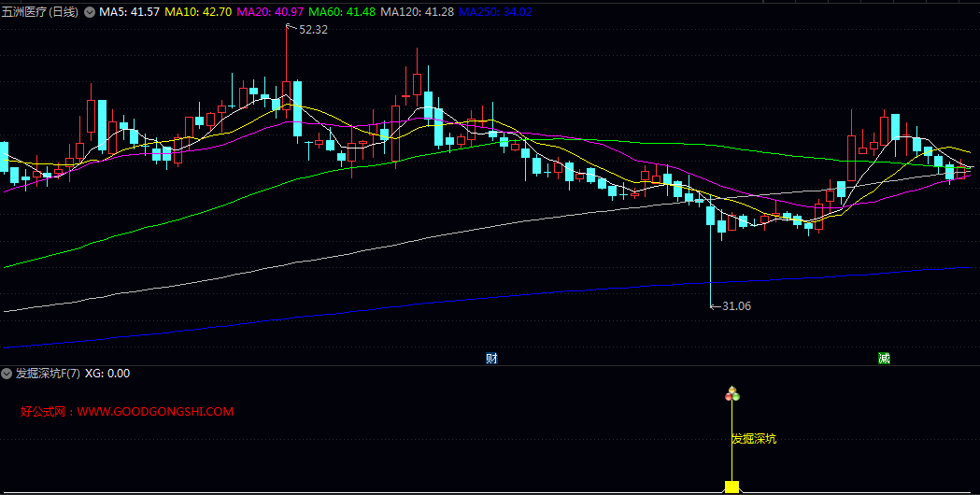Expand the 发掘深坑F(7) indicator dropdown arrow
The image size is (980, 495).
coord(7,374)
